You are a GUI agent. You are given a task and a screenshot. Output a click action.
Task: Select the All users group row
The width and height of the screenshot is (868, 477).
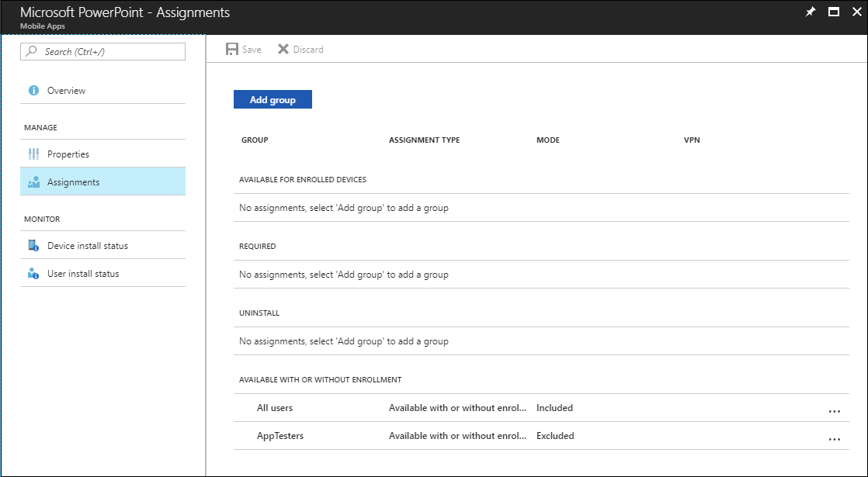[x=541, y=408]
